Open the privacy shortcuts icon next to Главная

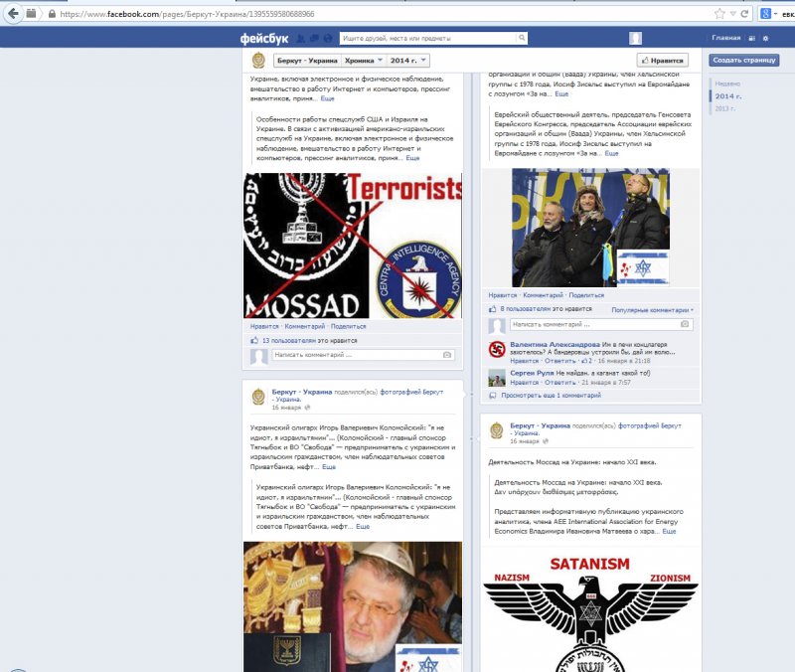coord(752,38)
